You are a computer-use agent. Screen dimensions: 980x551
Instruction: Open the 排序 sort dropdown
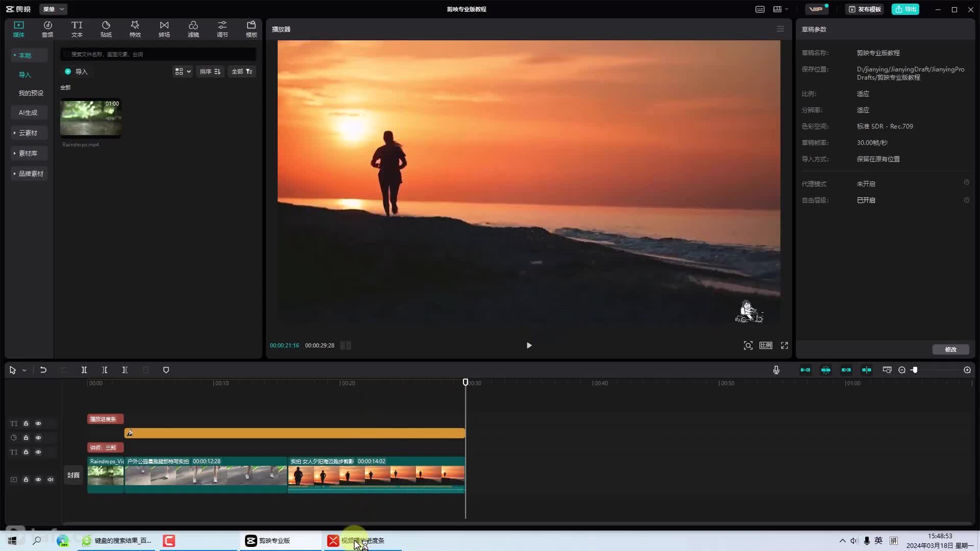210,71
